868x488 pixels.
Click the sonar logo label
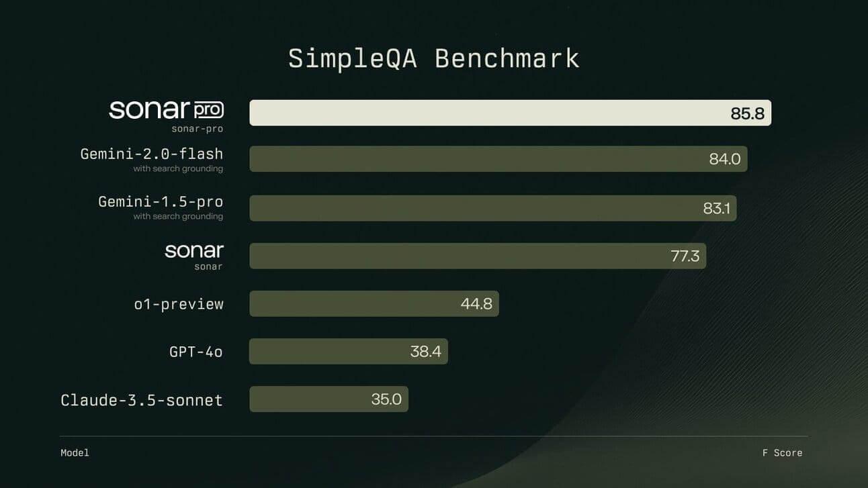[194, 251]
